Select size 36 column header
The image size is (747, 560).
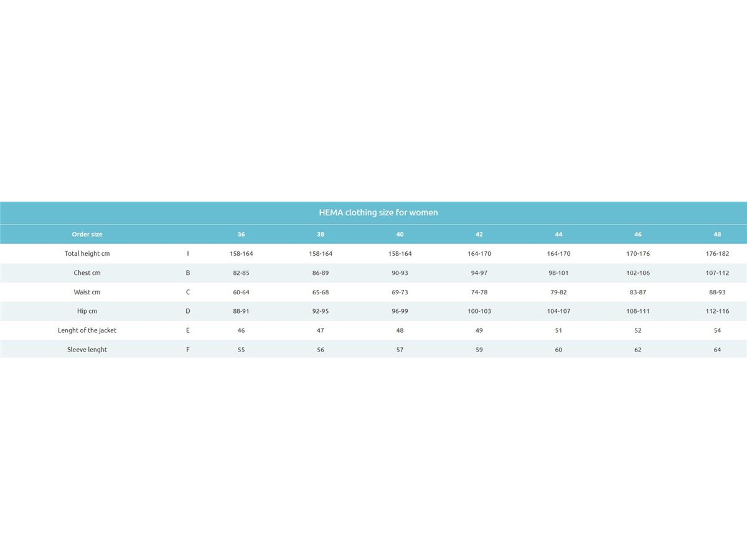pyautogui.click(x=241, y=235)
